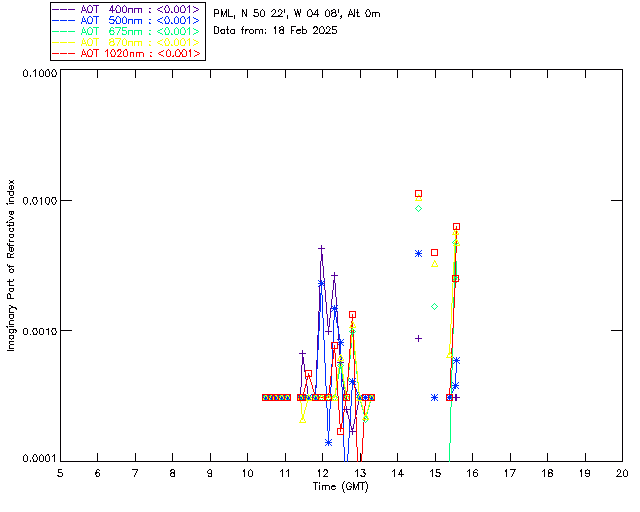Click the x-axis tick label 12
Image resolution: width=640 pixels, height=512 pixels.
click(x=322, y=473)
